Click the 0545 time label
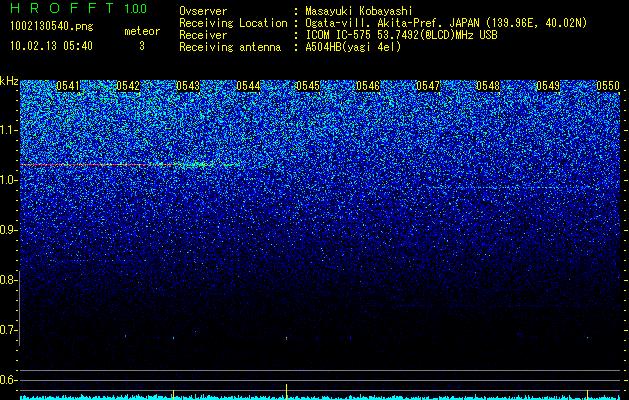The image size is (629, 400). tap(308, 86)
